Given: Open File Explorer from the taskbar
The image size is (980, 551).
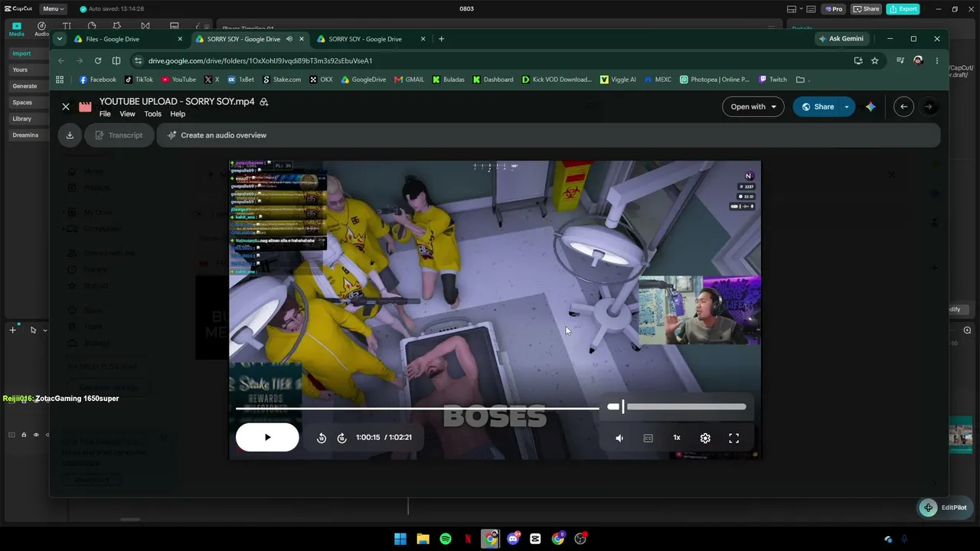Looking at the screenshot, I should click(x=423, y=539).
